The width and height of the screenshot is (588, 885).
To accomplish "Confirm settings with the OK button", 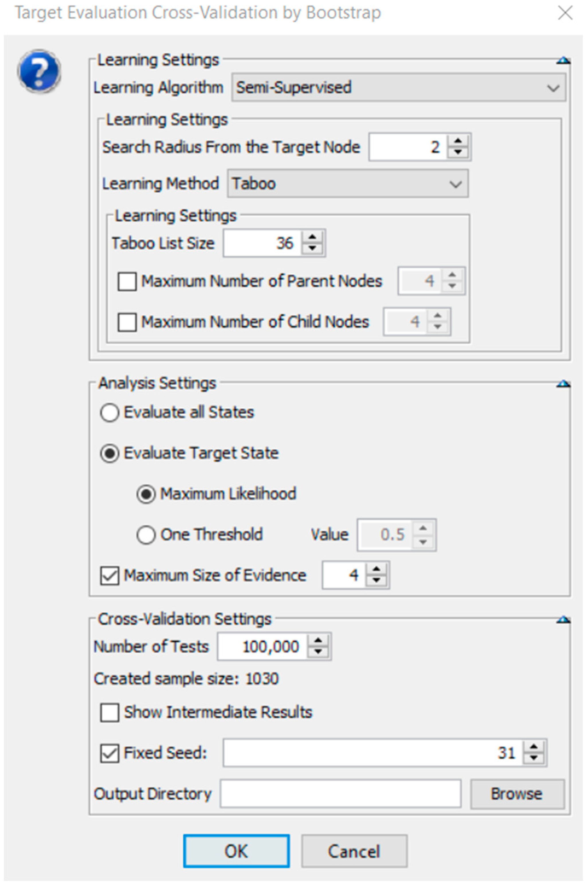I will point(236,851).
